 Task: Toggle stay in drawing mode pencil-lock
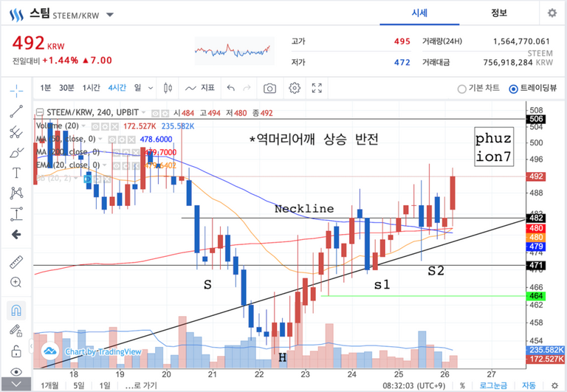16,331
